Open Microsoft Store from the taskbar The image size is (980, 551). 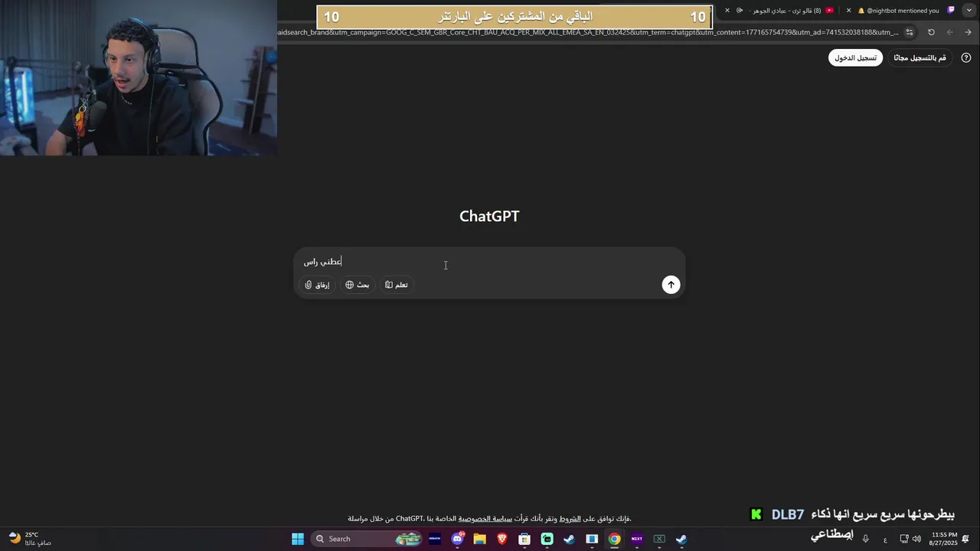coord(524,539)
